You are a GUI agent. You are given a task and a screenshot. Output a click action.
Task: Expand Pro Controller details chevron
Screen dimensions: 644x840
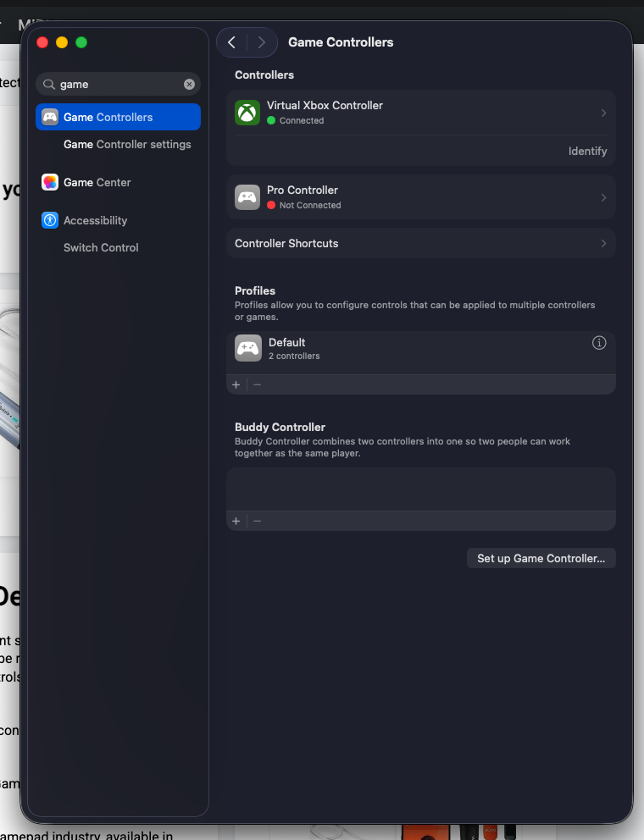click(x=603, y=197)
